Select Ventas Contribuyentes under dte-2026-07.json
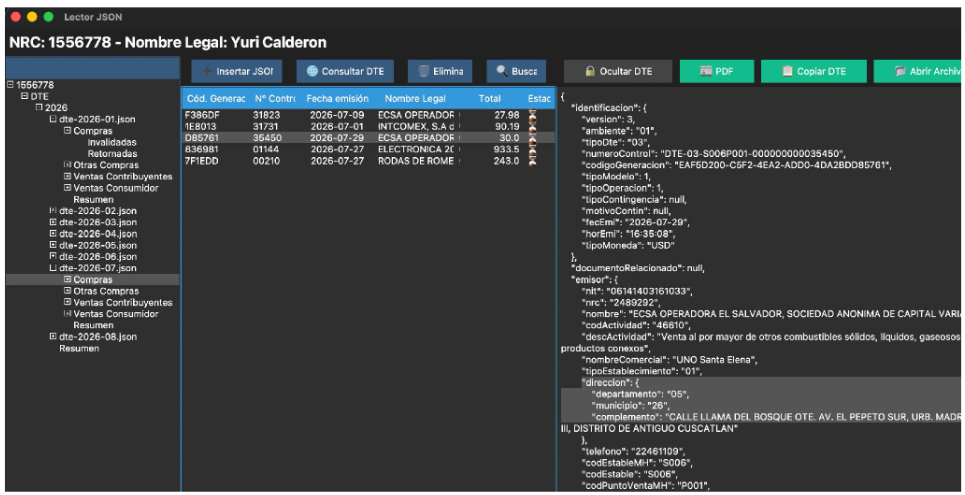 [123, 302]
